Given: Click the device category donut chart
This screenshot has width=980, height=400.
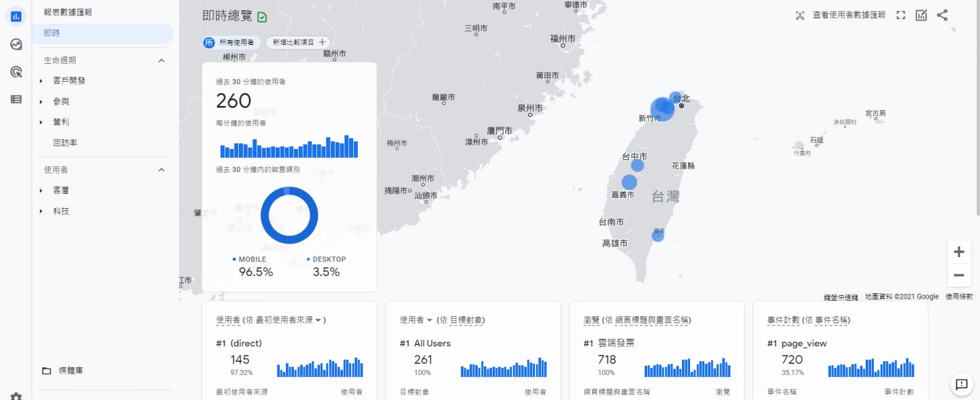Looking at the screenshot, I should coord(289,215).
